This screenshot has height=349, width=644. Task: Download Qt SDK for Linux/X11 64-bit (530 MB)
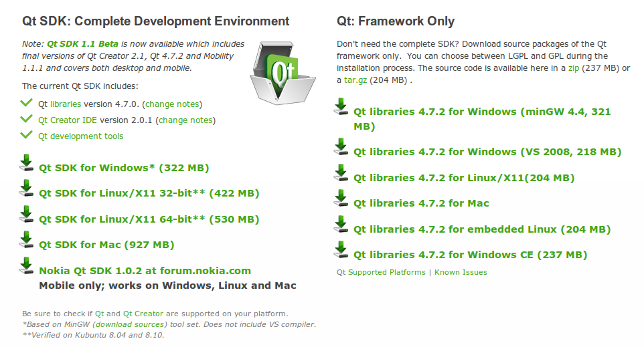[149, 219]
